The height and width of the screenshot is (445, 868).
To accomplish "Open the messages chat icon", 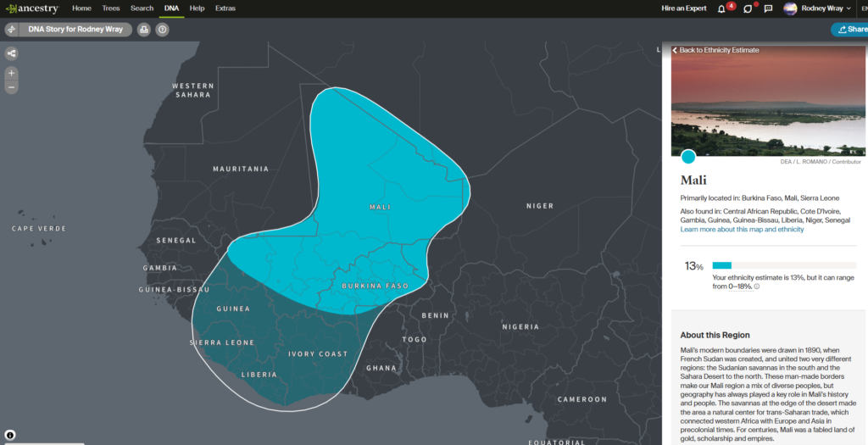I will [x=768, y=8].
